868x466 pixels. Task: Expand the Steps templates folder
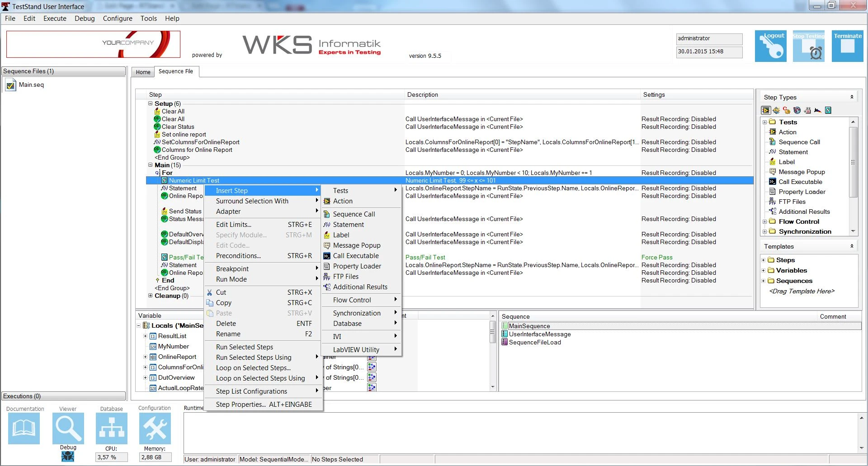764,260
